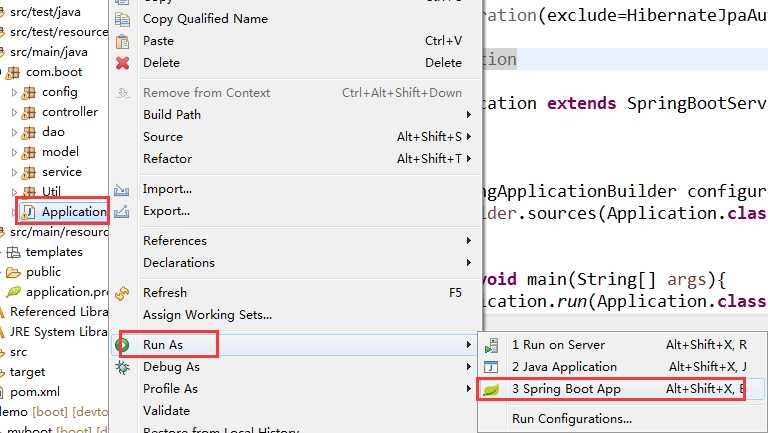
Task: Select Import... in the context menu
Action: [294, 189]
